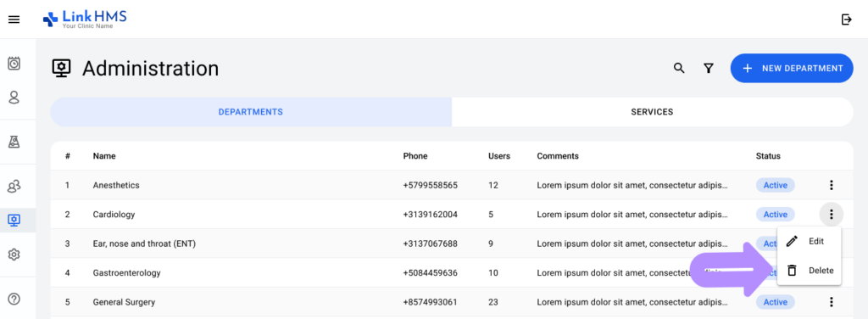Select the Ear, nose and throat (ENT) row

452,243
